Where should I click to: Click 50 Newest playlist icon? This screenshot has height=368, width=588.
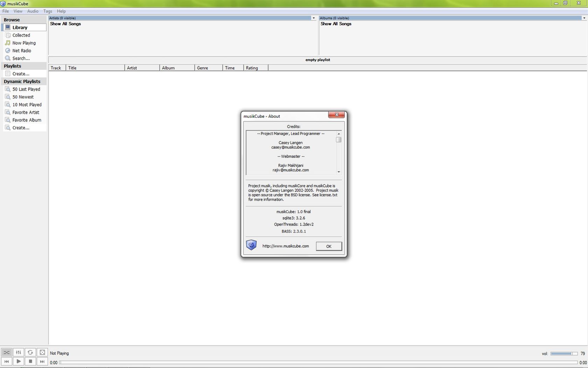tap(8, 97)
